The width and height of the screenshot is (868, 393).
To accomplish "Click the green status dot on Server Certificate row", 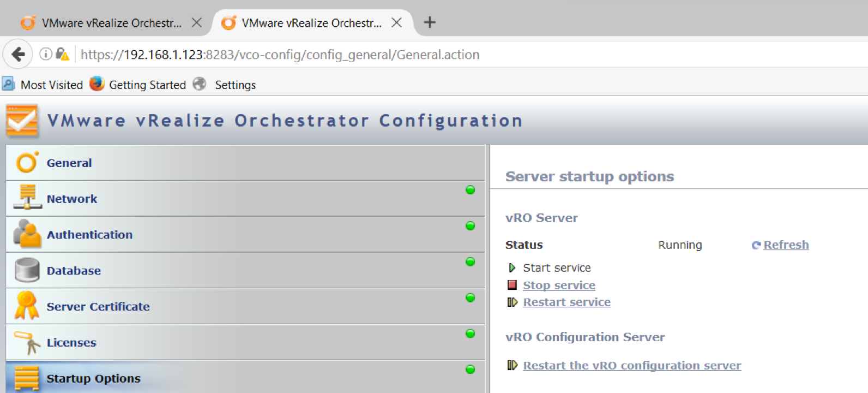I will click(x=470, y=297).
